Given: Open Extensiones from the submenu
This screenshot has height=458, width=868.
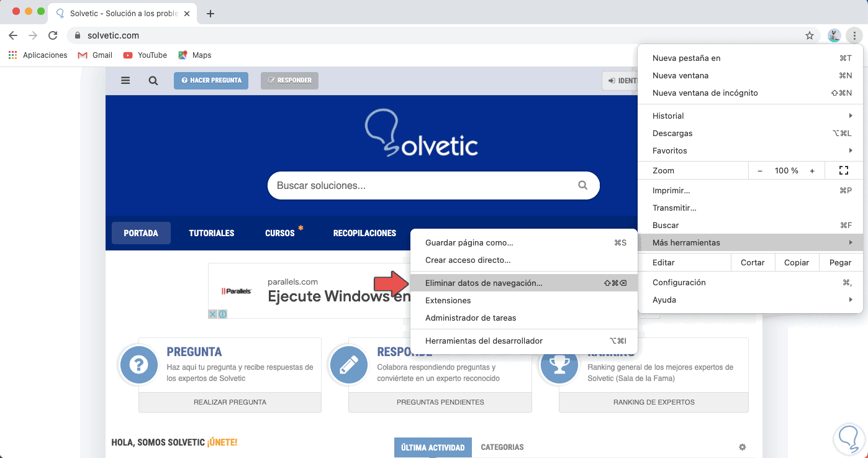Looking at the screenshot, I should pyautogui.click(x=524, y=300).
